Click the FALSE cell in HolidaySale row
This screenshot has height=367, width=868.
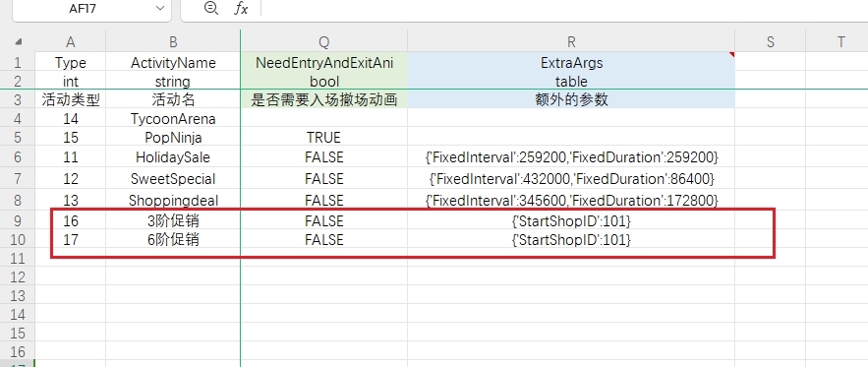[324, 157]
